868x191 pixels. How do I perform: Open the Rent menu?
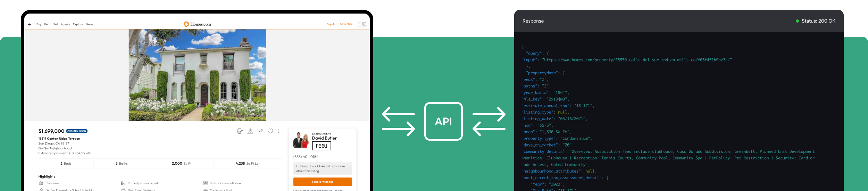47,25
